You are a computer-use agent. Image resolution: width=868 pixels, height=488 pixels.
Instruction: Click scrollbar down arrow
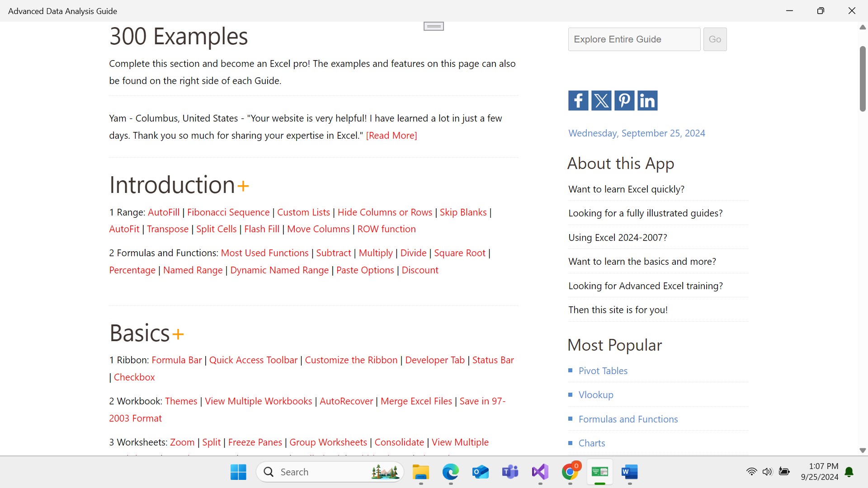click(x=863, y=450)
